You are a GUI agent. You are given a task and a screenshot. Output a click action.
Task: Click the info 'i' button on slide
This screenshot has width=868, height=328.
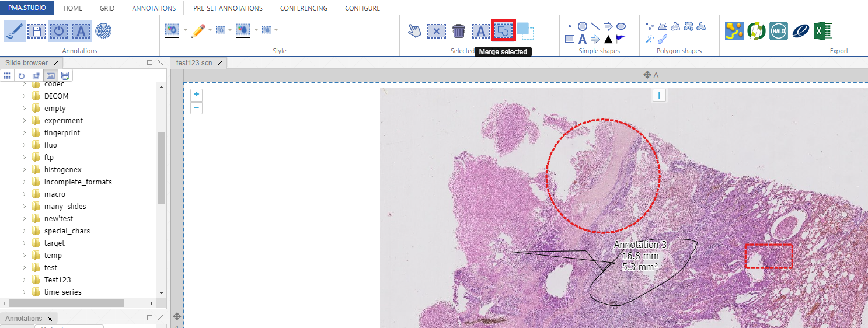pyautogui.click(x=659, y=95)
